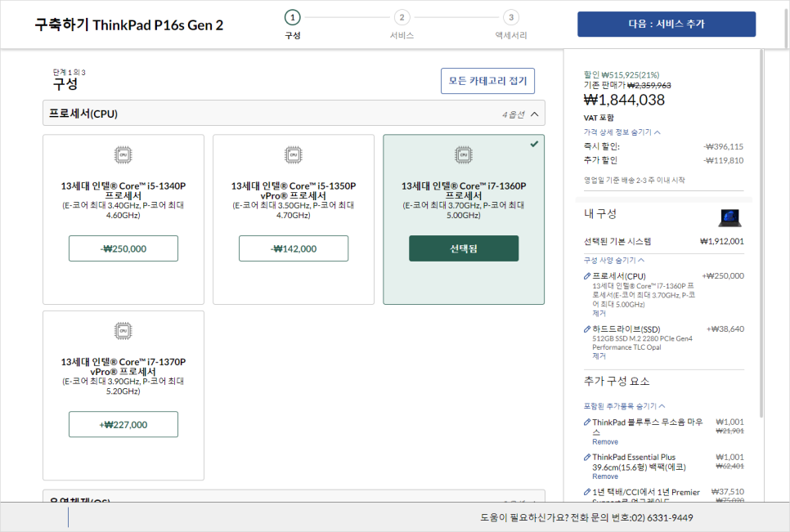The image size is (790, 532).
Task: Click 영업일 기준 배송 2-3 주 이내 시작 text
Action: [635, 180]
